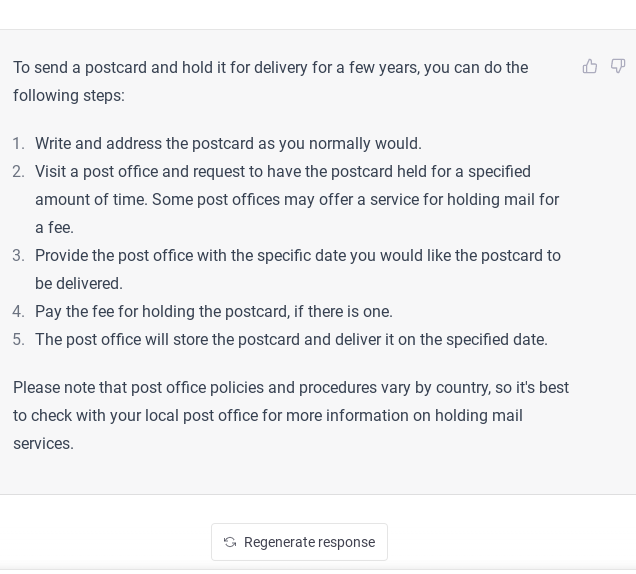Image resolution: width=636 pixels, height=574 pixels.
Task: Click the list number "1." marker
Action: (18, 144)
